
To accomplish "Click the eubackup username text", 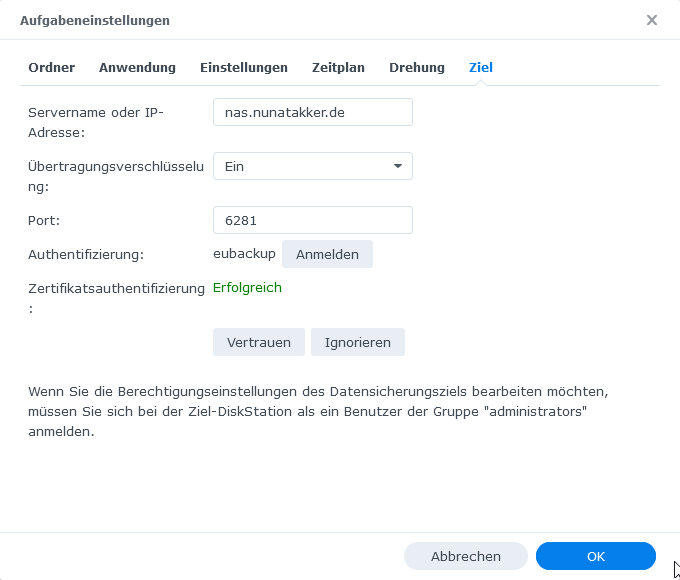I will click(x=243, y=254).
